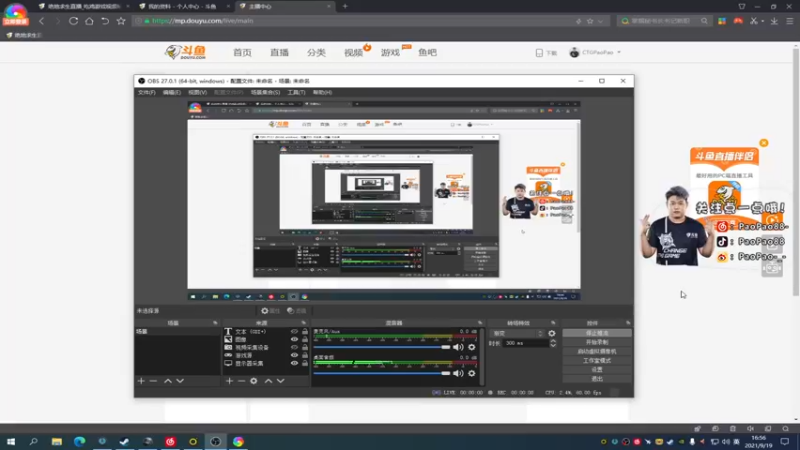Remove selected source with minus icon
Screen dimensions: 800x450
tap(241, 381)
